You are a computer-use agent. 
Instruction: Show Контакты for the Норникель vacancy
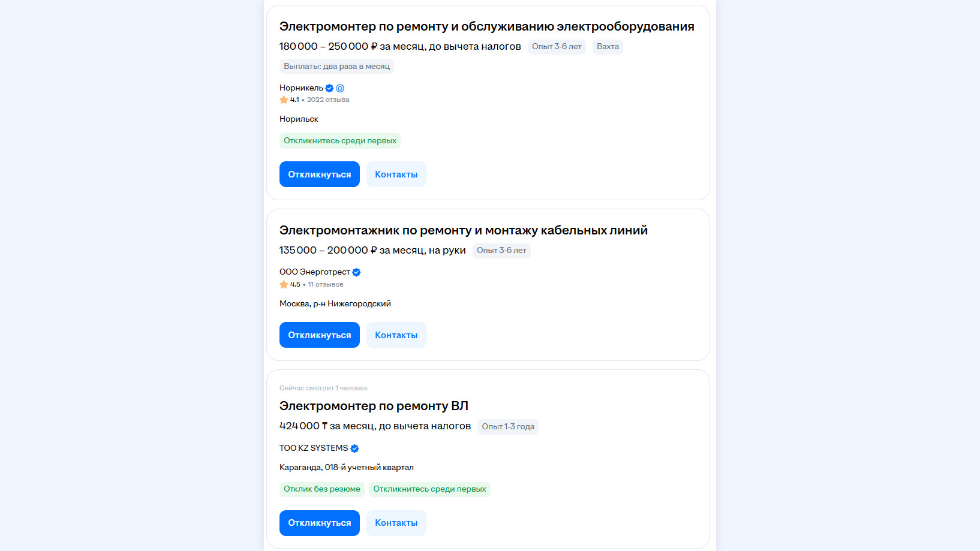point(396,174)
